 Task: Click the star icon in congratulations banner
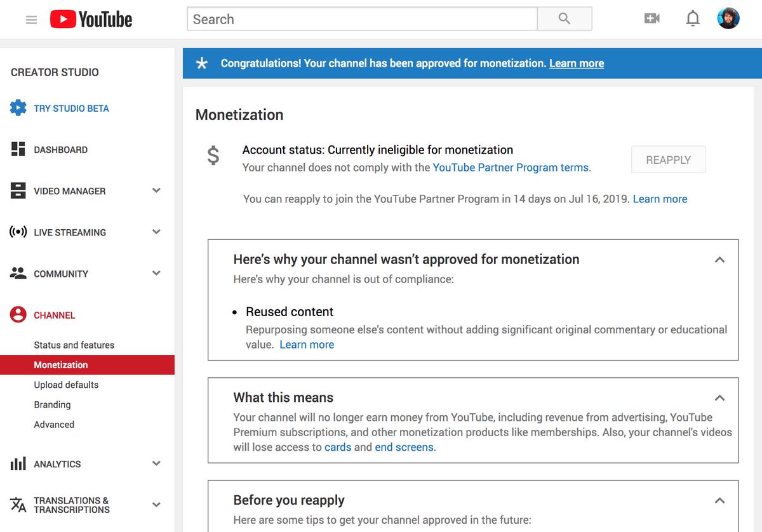pyautogui.click(x=202, y=63)
